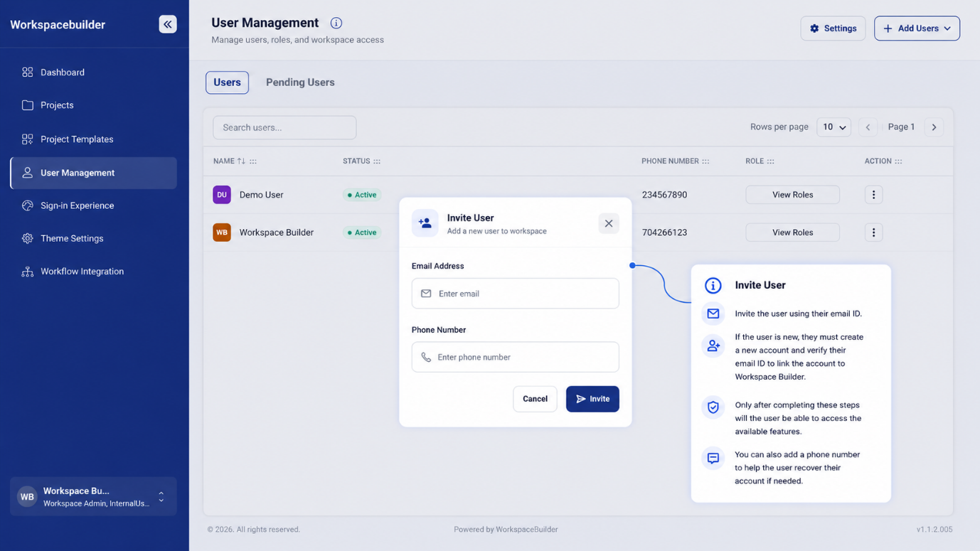Click the Settings button
The width and height of the screenshot is (980, 551).
click(833, 28)
